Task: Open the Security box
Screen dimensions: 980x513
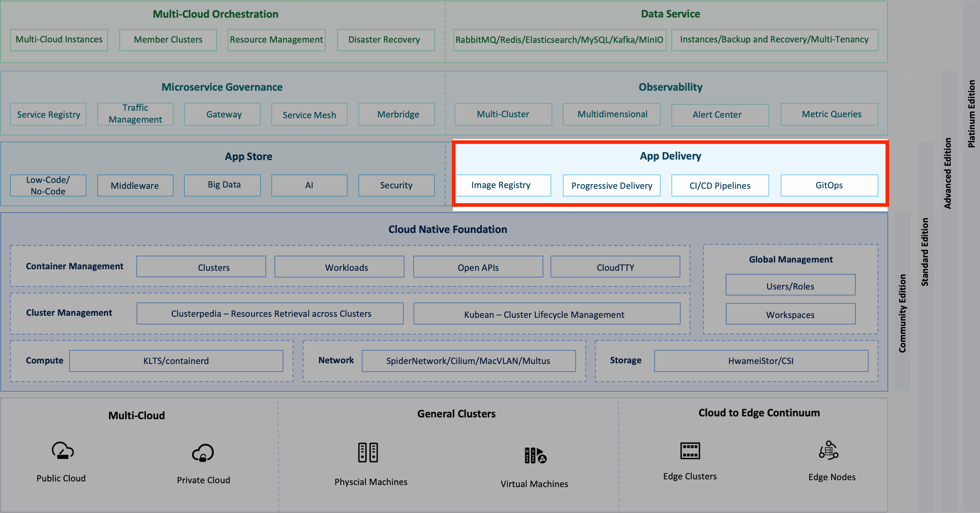Action: 396,185
